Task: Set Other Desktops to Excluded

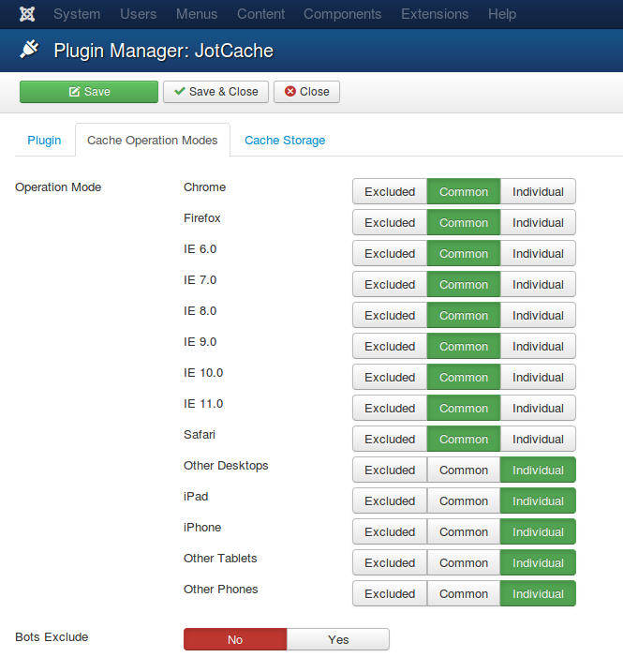Action: pyautogui.click(x=390, y=470)
